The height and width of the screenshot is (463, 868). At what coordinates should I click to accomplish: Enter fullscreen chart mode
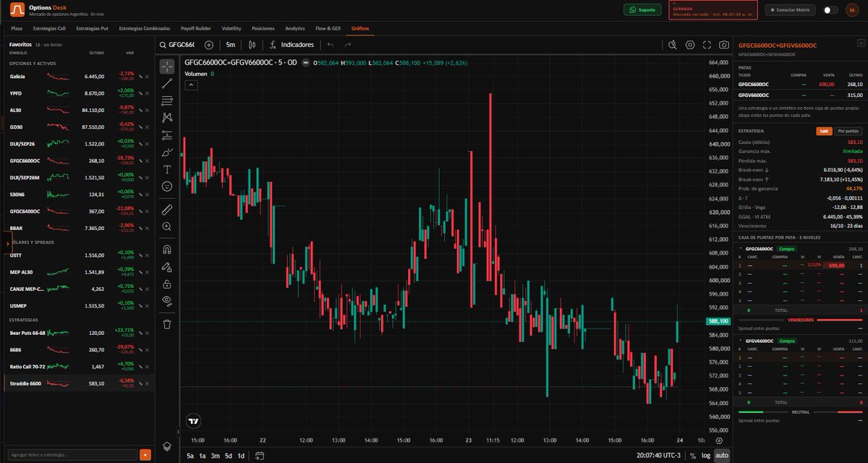(707, 45)
